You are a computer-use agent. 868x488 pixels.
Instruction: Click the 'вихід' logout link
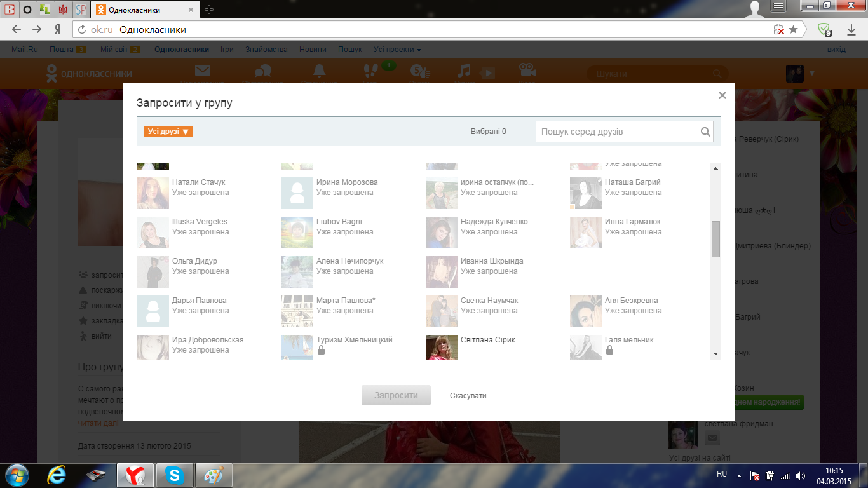pos(836,50)
